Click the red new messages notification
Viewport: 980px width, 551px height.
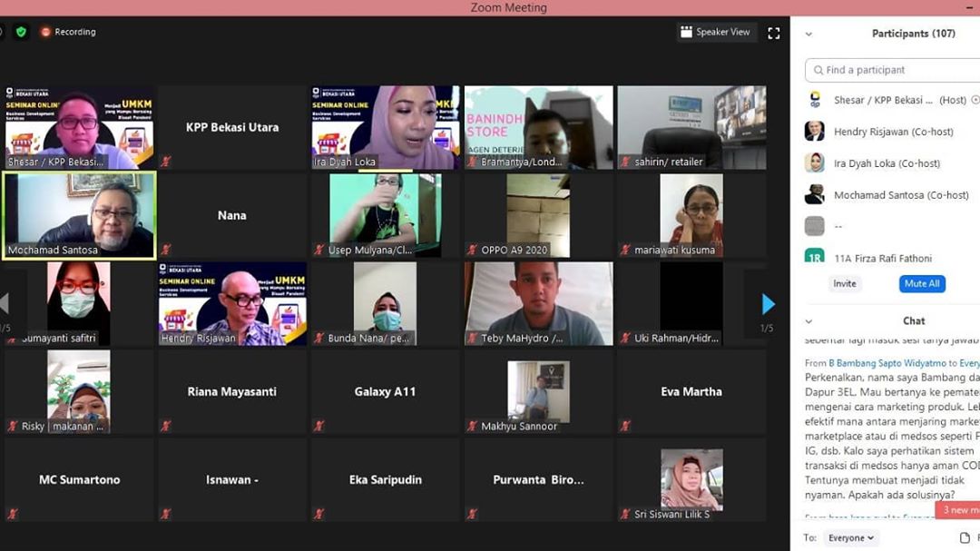[960, 510]
